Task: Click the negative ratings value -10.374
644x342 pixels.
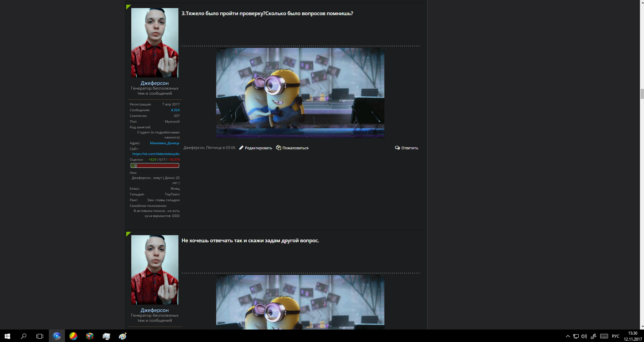Action: 174,160
